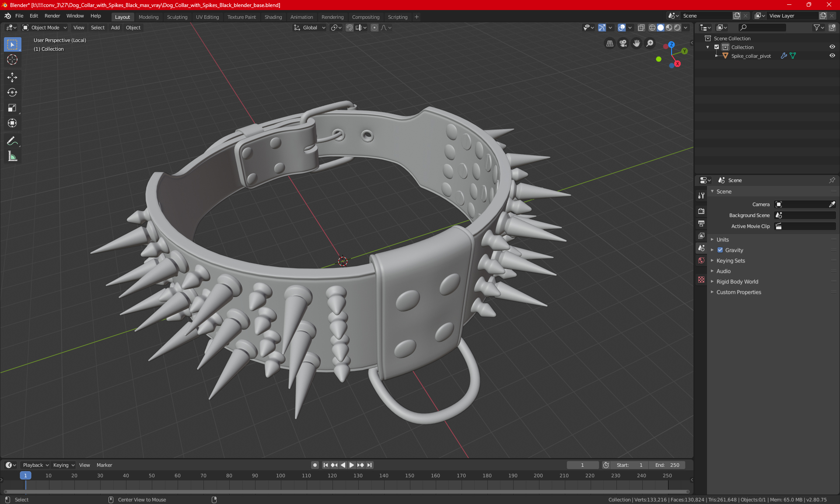Open the Render menu
840x504 pixels.
tap(52, 16)
